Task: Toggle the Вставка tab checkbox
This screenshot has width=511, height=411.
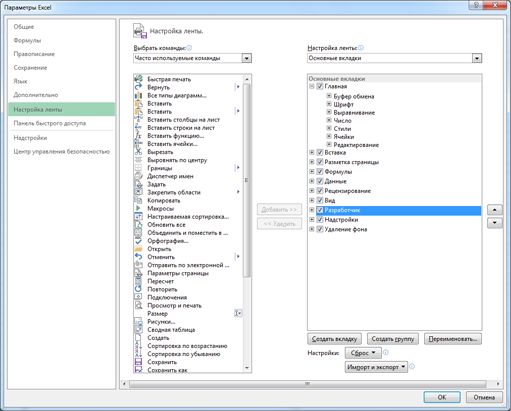Action: [320, 152]
